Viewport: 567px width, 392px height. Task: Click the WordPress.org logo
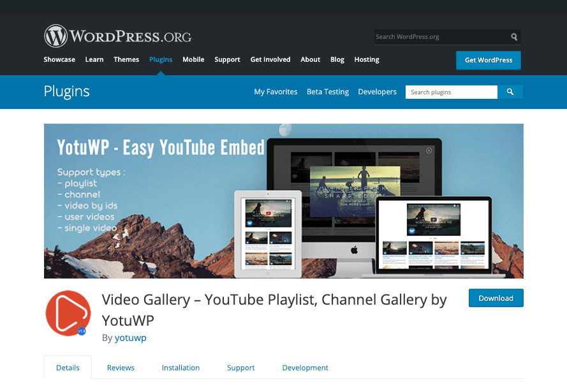[x=118, y=36]
